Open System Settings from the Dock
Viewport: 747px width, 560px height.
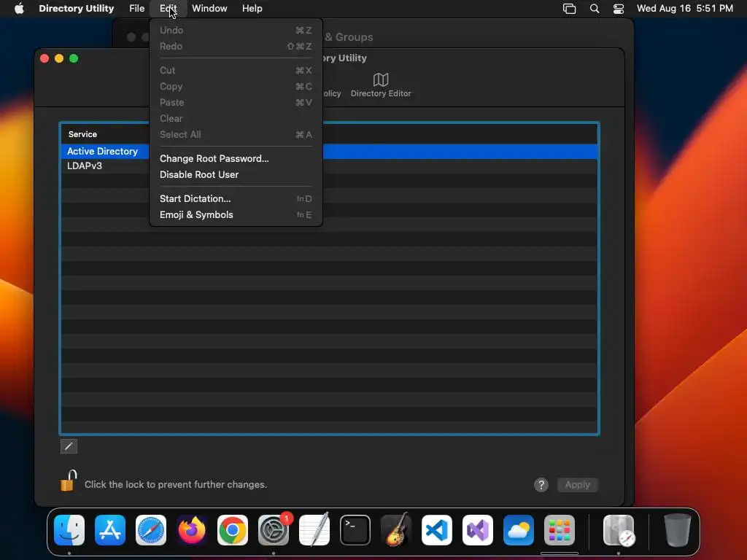(x=274, y=530)
